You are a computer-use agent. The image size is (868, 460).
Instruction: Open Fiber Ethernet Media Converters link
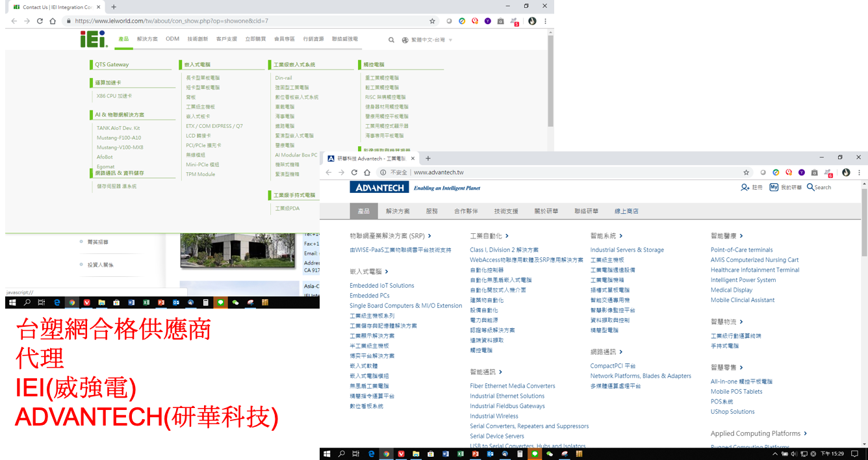tap(513, 386)
